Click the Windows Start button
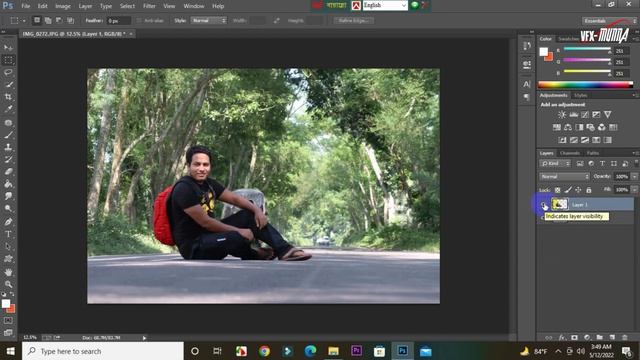This screenshot has height=360, width=640. [11, 351]
